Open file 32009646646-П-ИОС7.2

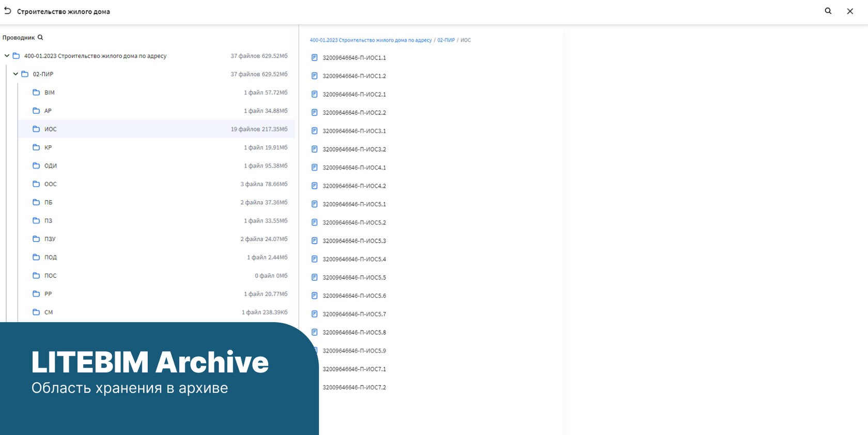354,387
